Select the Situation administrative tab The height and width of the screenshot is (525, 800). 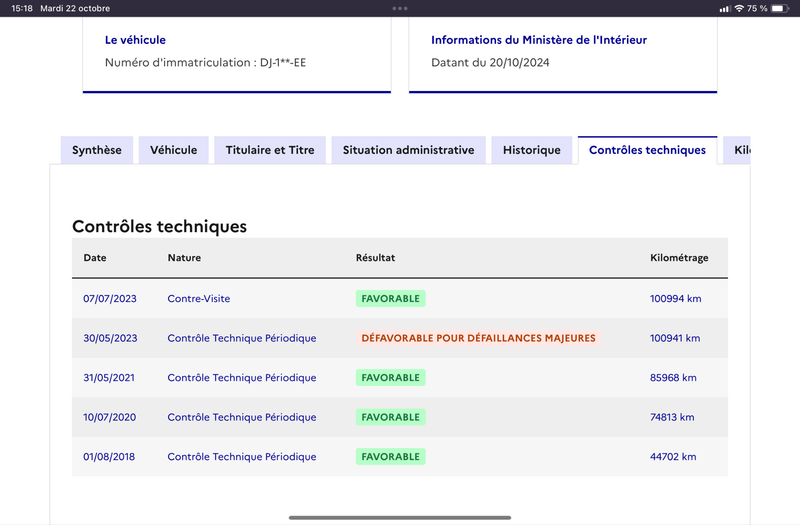(409, 150)
